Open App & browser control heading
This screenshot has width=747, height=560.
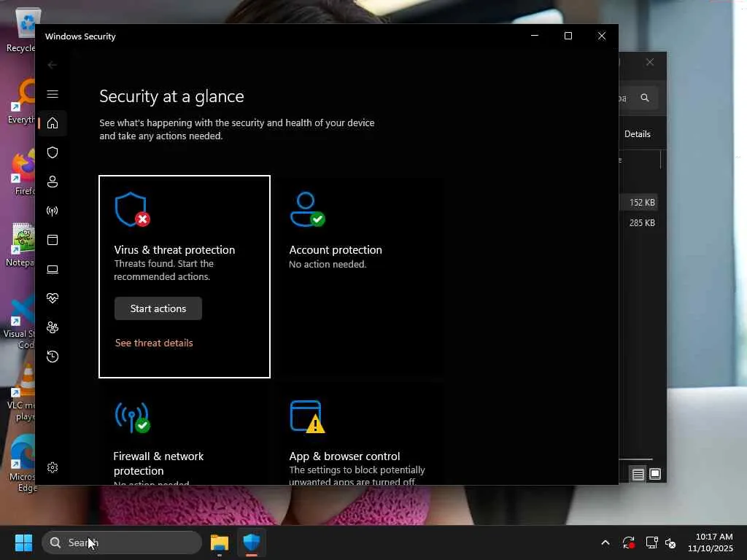click(x=344, y=456)
